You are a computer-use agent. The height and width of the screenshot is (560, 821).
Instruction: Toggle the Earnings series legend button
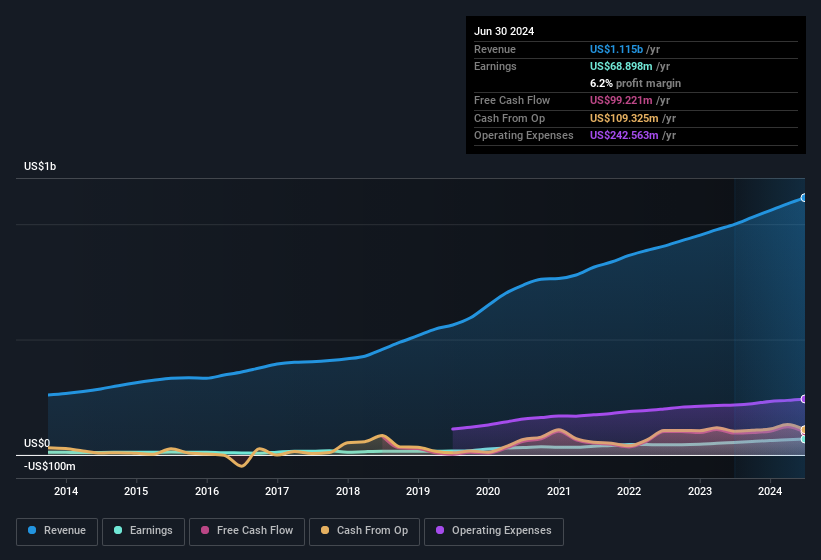click(x=143, y=532)
